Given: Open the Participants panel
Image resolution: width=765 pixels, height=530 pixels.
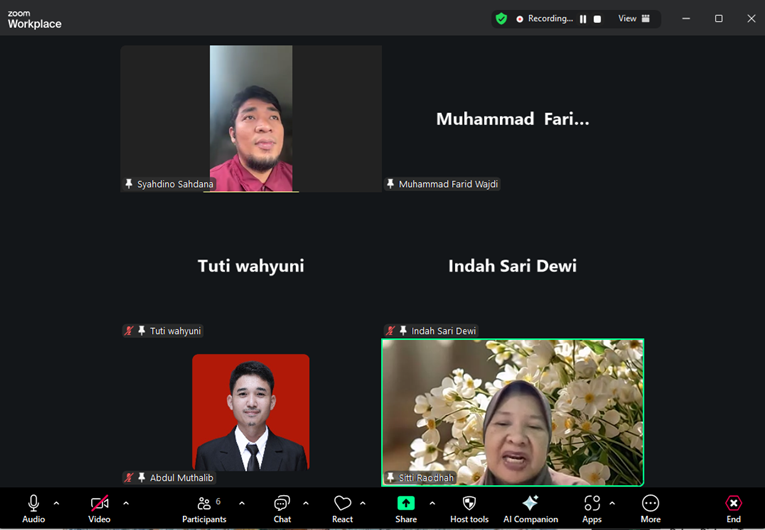Looking at the screenshot, I should click(x=204, y=510).
